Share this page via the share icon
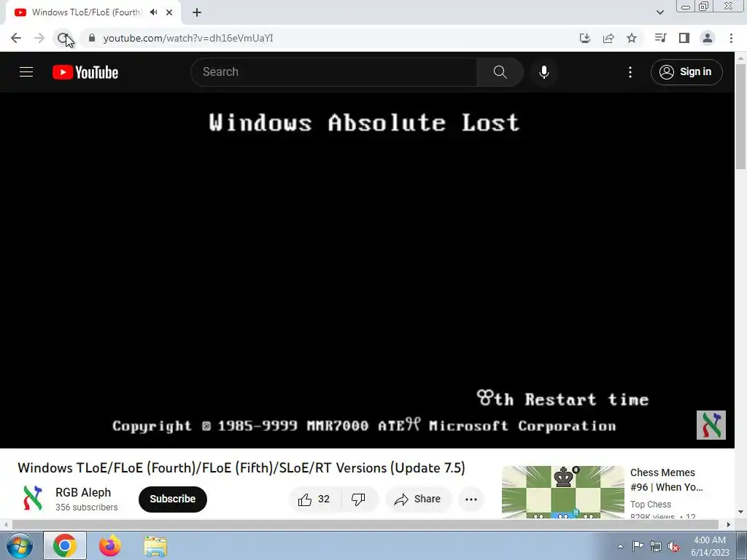The height and width of the screenshot is (560, 747). (608, 38)
